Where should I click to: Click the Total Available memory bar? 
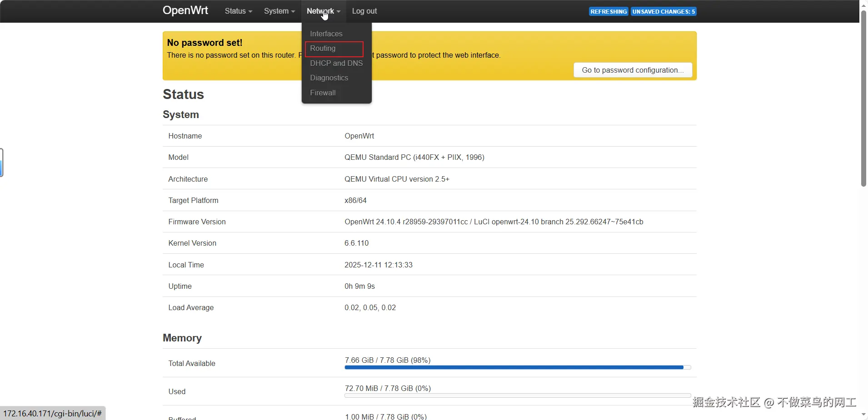pos(518,367)
